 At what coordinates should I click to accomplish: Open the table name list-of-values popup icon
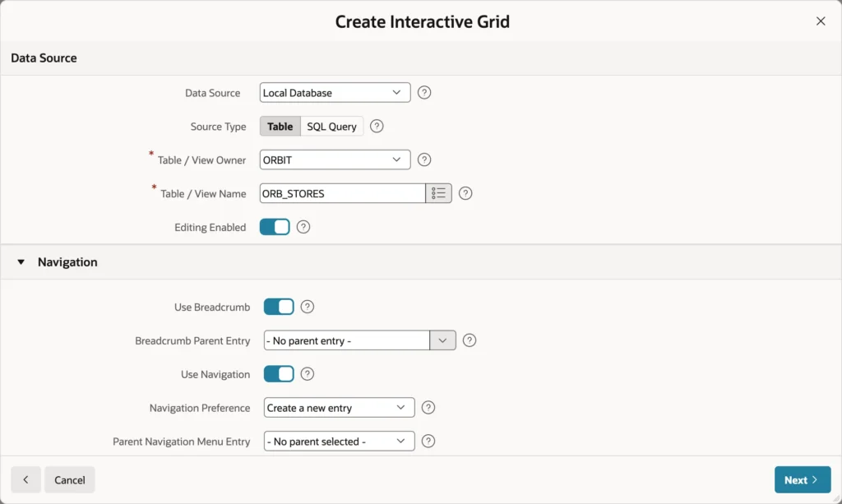pyautogui.click(x=439, y=193)
